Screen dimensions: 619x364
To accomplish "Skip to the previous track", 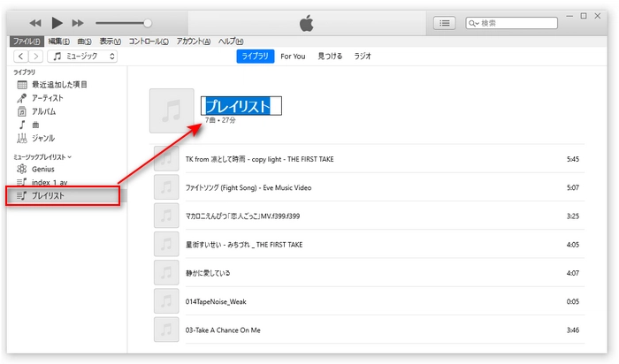I will [36, 22].
